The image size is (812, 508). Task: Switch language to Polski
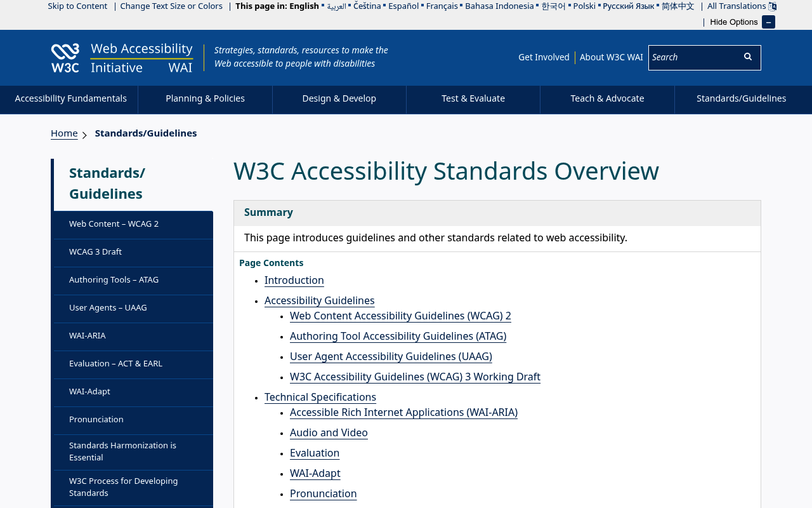[x=584, y=6]
